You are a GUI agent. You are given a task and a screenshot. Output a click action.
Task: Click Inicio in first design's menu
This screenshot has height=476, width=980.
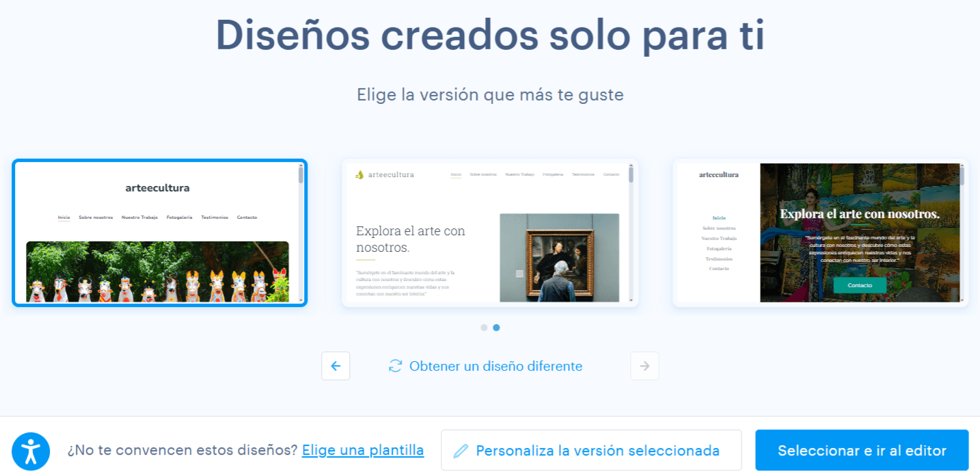(x=64, y=217)
